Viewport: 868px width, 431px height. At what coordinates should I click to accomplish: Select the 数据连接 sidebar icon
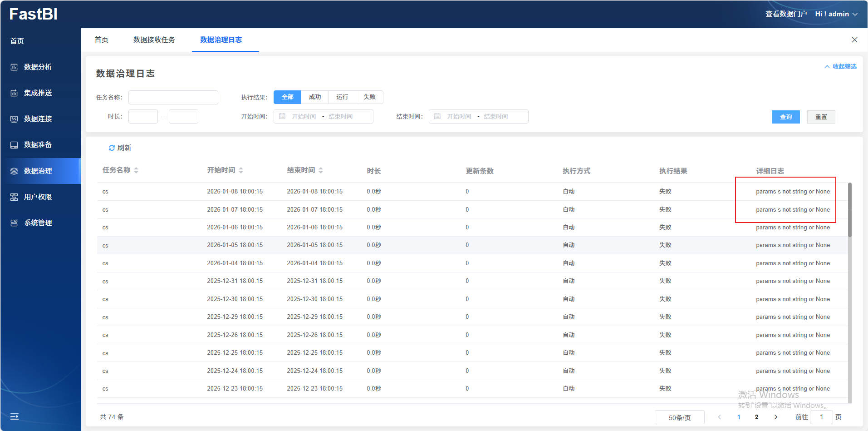(14, 119)
